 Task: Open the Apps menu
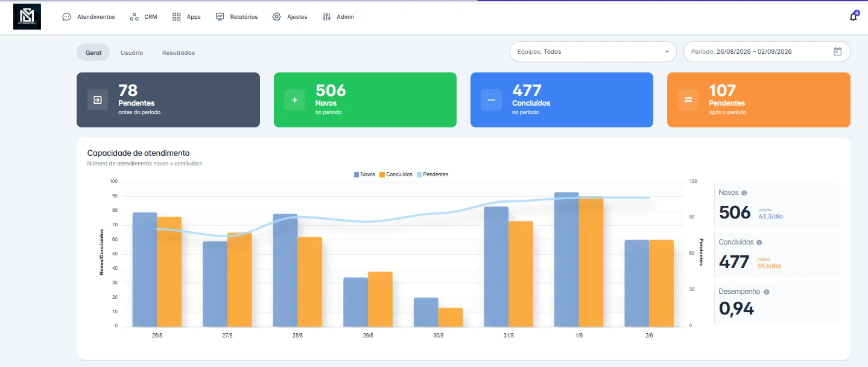click(x=186, y=17)
